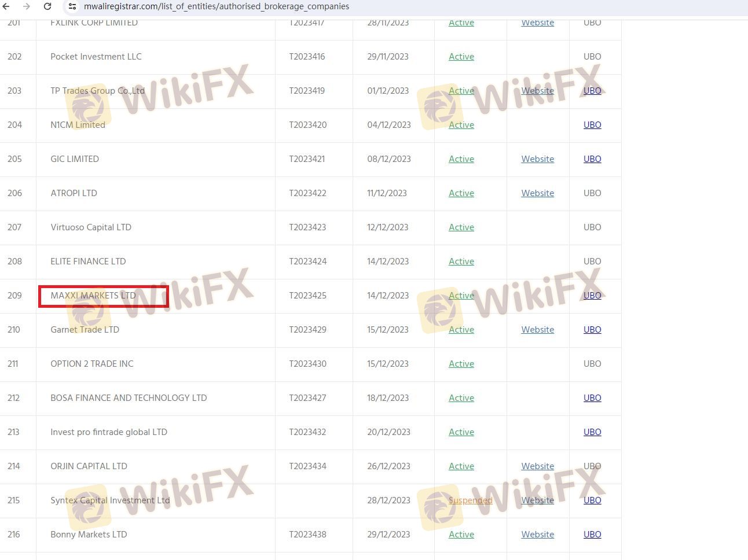Visit Website link for GIC LIMITED

click(537, 159)
